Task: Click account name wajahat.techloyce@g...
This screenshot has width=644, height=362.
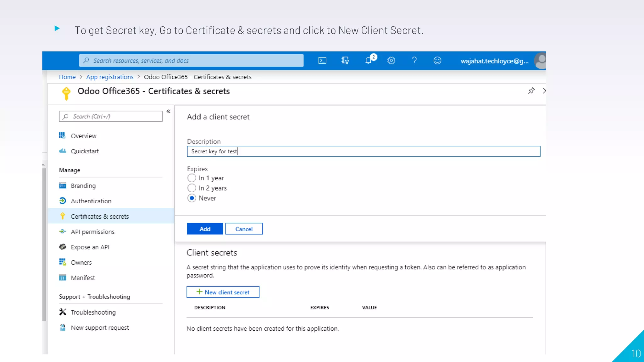Action: pos(495,61)
